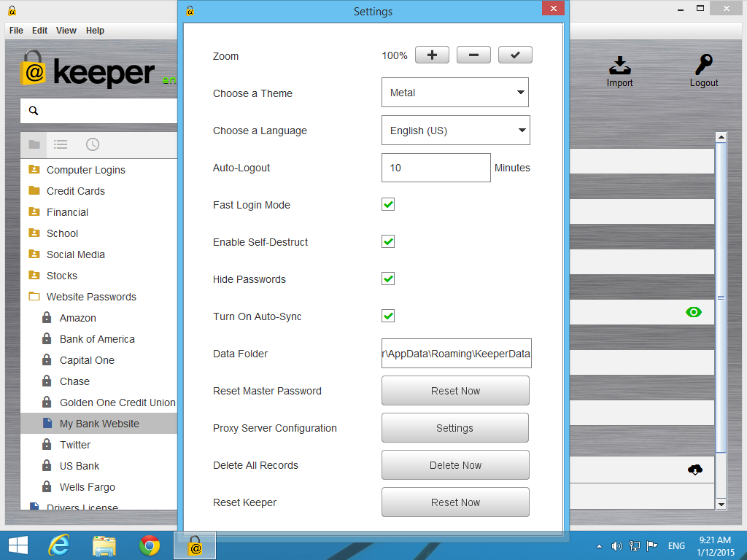
Task: Launch Google Chrome from taskbar
Action: [150, 545]
